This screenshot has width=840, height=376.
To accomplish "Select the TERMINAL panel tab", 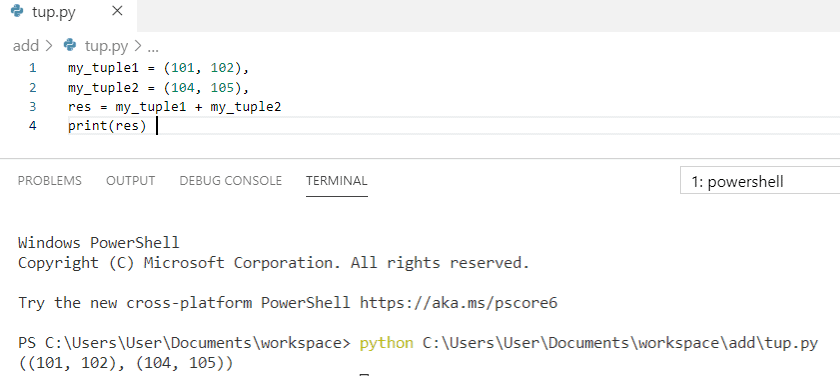I will pyautogui.click(x=337, y=181).
